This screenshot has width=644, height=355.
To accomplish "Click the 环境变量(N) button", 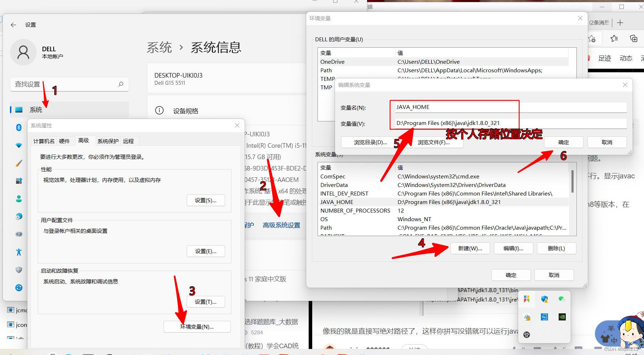I will click(x=197, y=327).
